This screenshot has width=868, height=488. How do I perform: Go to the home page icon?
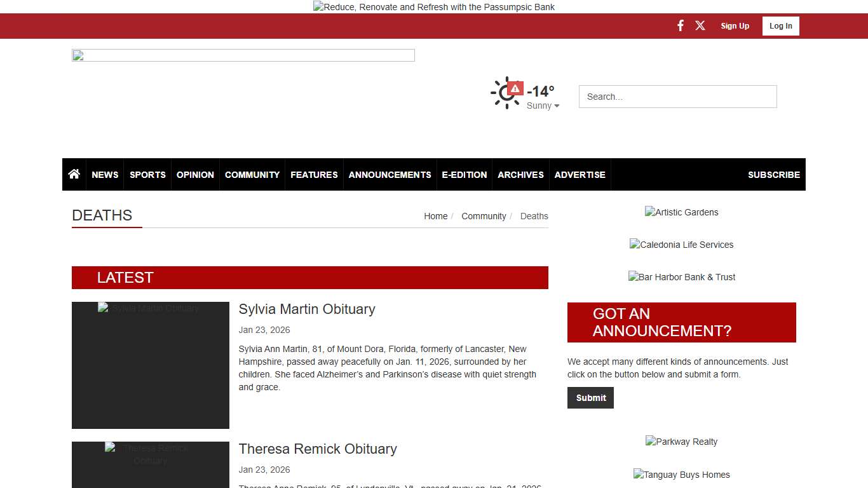74,174
